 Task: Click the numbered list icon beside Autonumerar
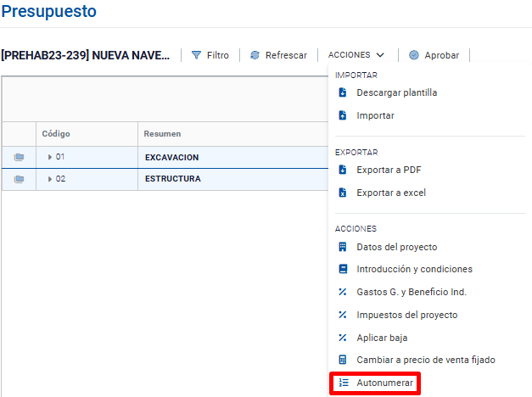click(343, 383)
